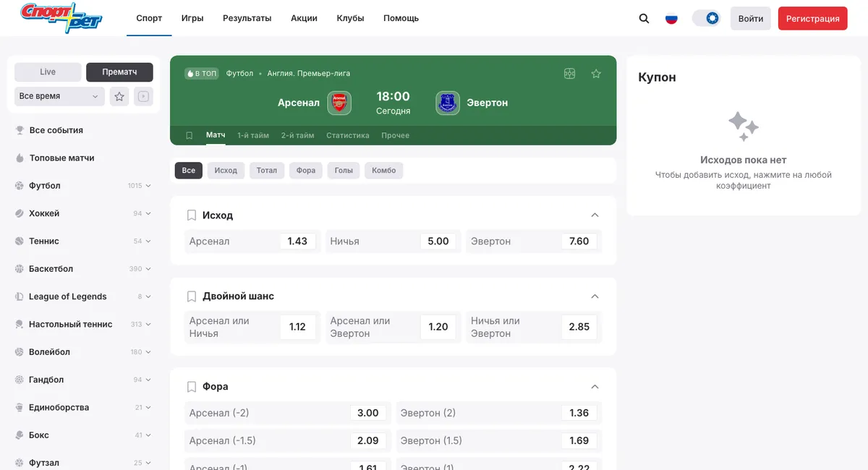This screenshot has height=470, width=868.
Task: Collapse the Двойной шанс market section
Action: point(595,296)
